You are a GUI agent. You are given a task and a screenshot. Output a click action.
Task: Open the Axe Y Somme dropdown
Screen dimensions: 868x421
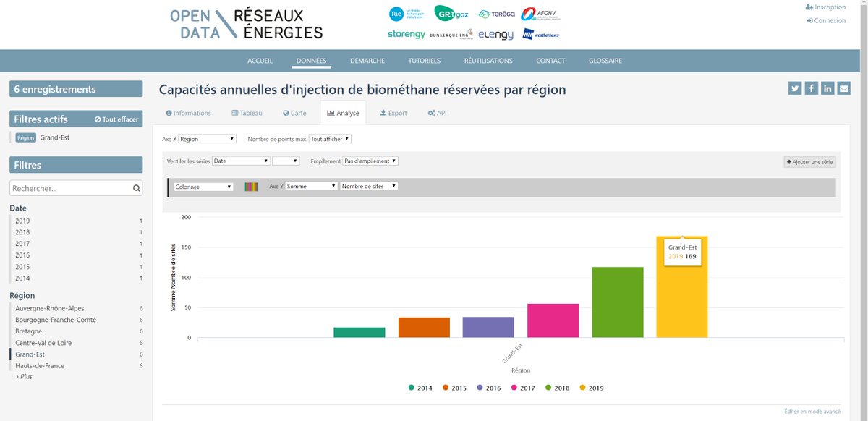pos(312,187)
